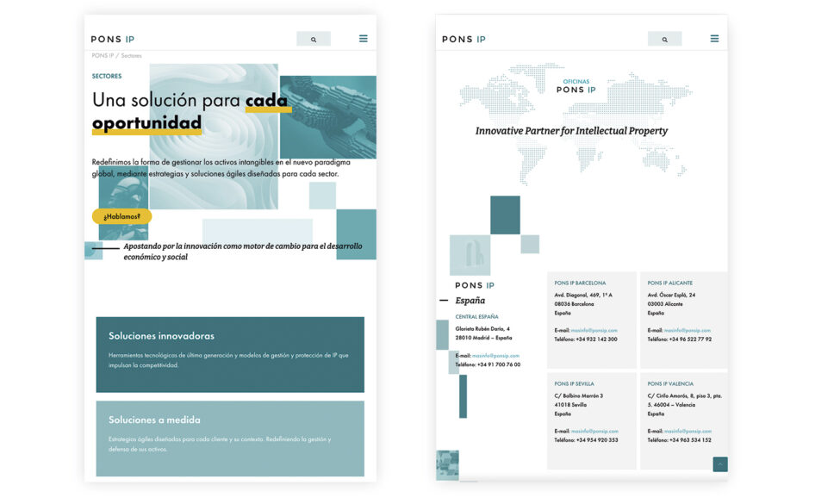
Task: Click the PONS IP logo above the Sectores breadcrumb
Action: click(x=113, y=39)
